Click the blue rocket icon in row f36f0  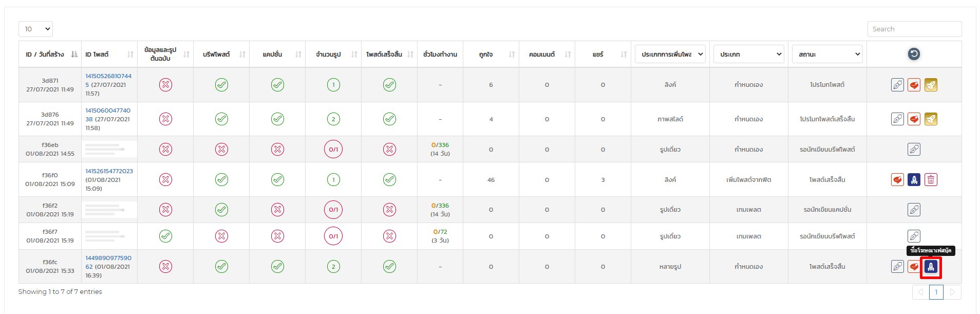tap(914, 180)
